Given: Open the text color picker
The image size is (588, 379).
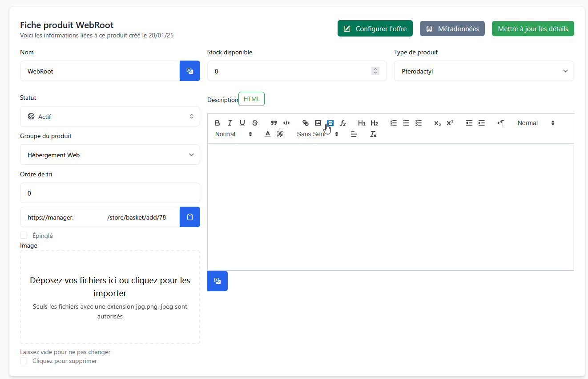Looking at the screenshot, I should pos(268,134).
